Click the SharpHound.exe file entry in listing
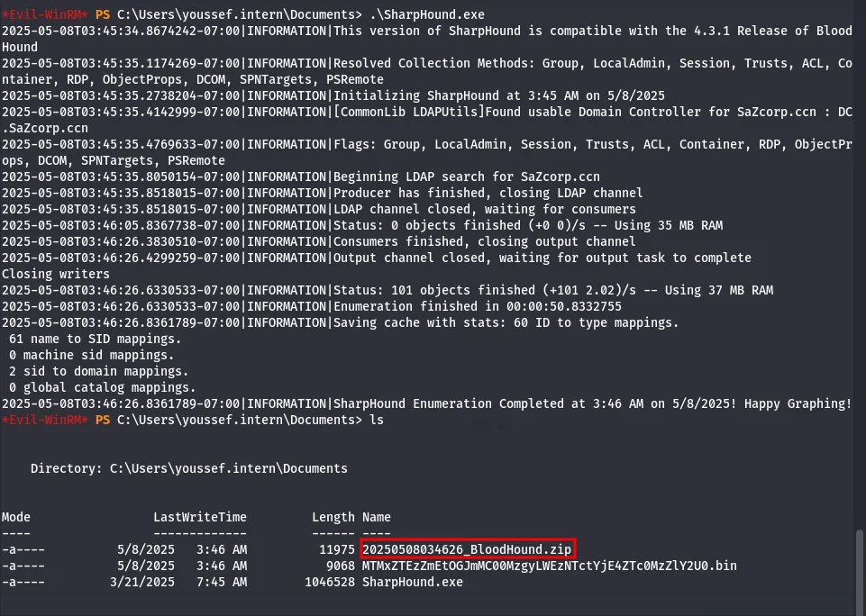Screen dimensions: 866x616 coord(413,582)
